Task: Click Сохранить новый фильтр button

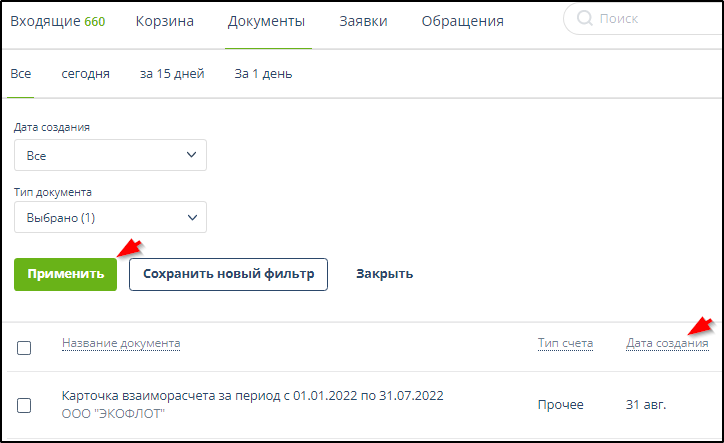Action: tap(228, 274)
